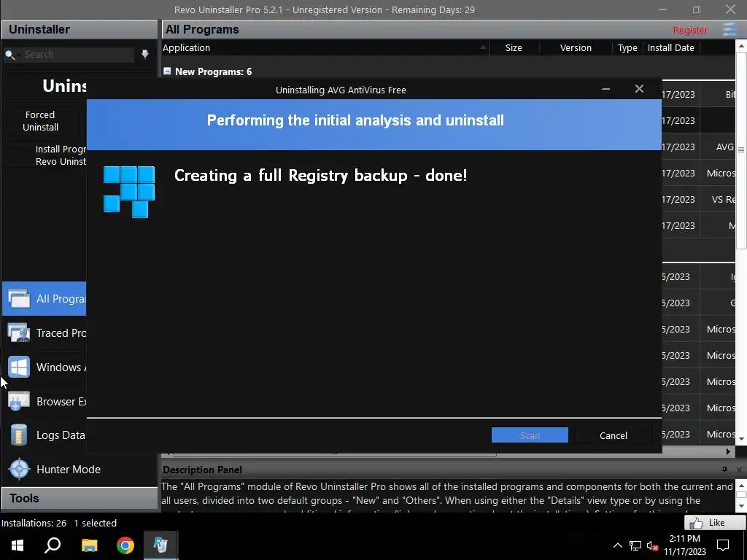Click the muted volume tray icon

pos(652,545)
